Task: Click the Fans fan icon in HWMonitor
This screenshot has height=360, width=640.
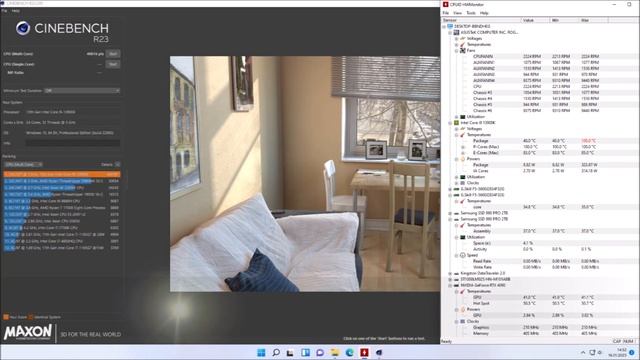Action: pos(462,50)
